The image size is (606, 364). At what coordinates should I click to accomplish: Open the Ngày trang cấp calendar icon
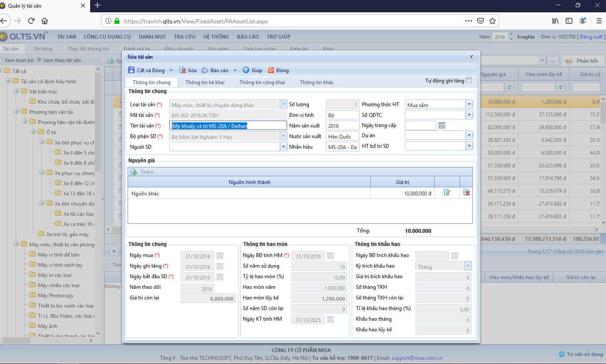441,126
